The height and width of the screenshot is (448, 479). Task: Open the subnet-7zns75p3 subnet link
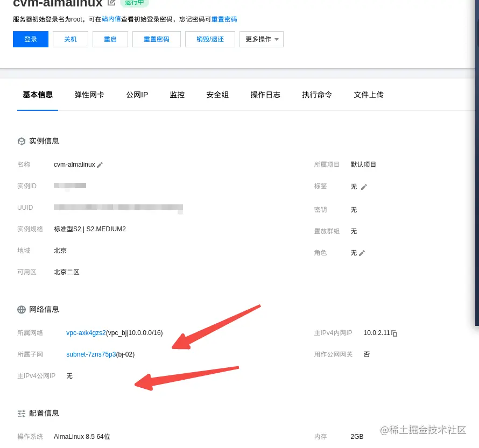tap(91, 354)
